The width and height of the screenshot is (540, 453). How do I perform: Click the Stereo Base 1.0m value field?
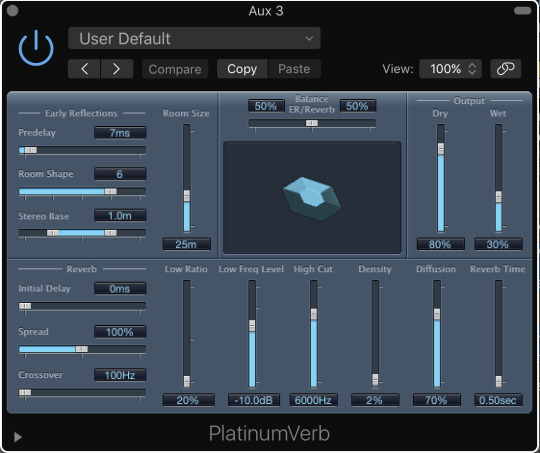(120, 216)
